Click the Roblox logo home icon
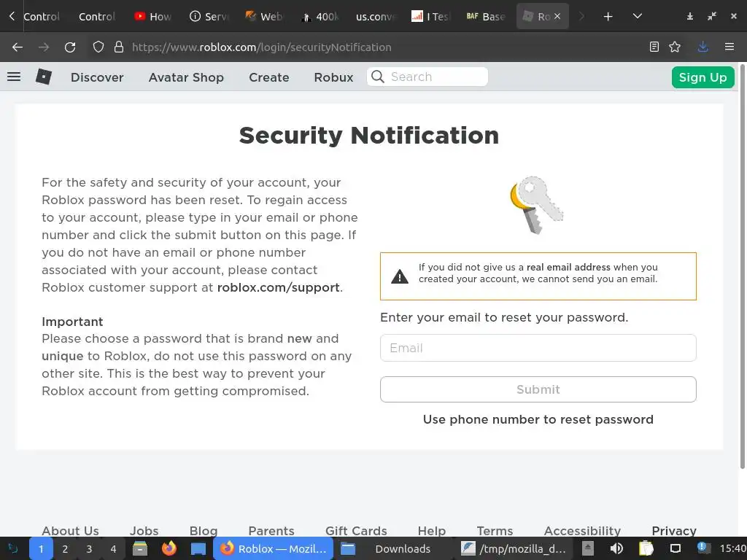 (x=43, y=77)
